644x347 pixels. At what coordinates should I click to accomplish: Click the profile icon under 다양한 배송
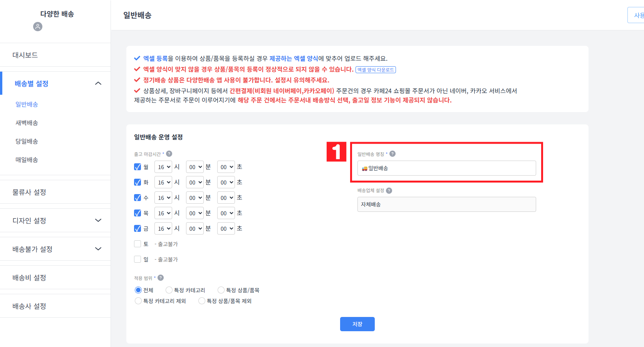(37, 27)
